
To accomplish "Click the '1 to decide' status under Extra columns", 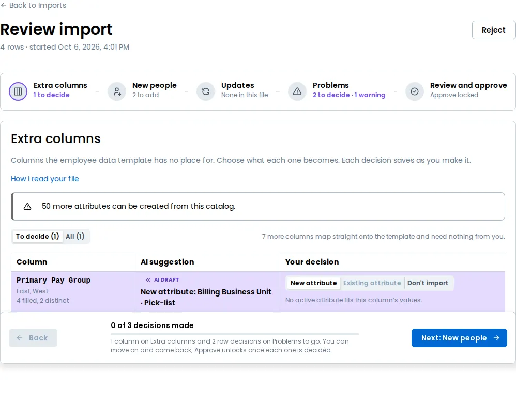I will coord(51,95).
